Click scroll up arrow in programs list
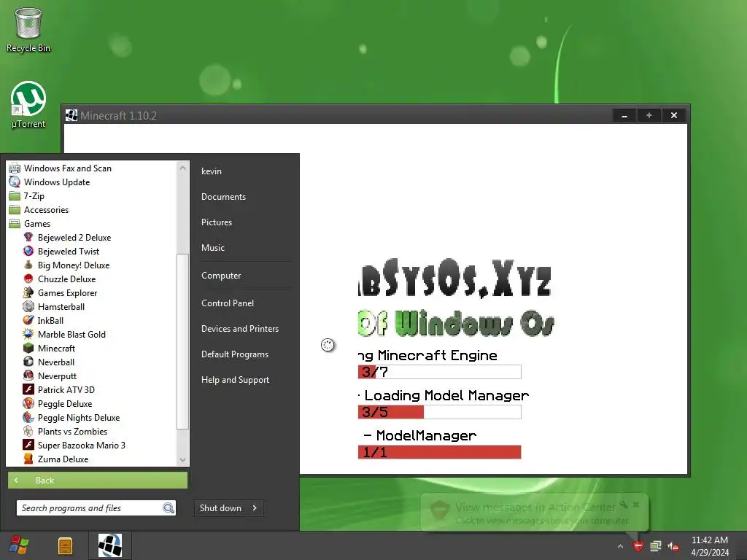 tap(182, 168)
